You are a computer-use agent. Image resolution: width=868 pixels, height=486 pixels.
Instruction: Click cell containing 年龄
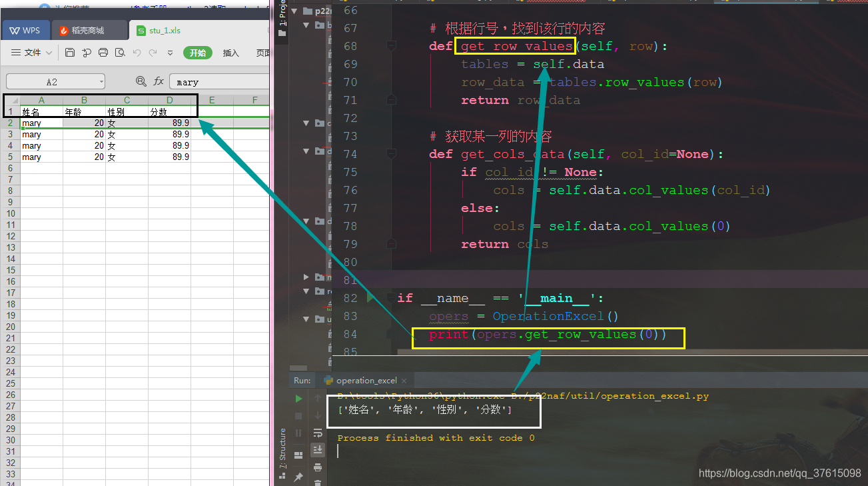pyautogui.click(x=84, y=112)
